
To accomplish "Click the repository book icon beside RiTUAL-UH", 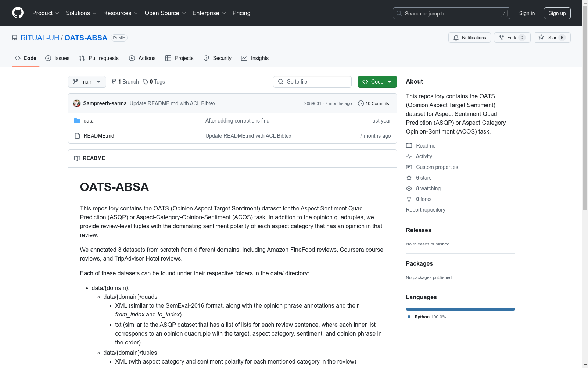I will pyautogui.click(x=15, y=38).
